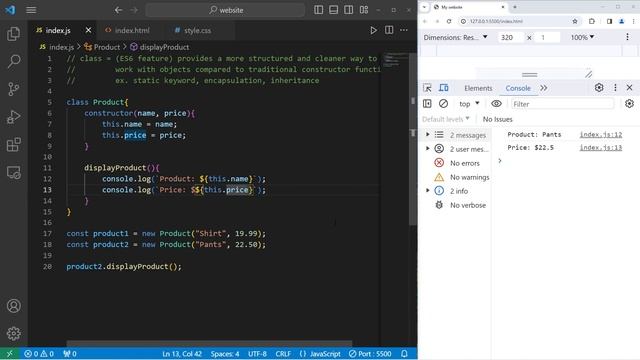Open the 100% zoom dropdown
The image size is (640, 360).
[x=582, y=37]
